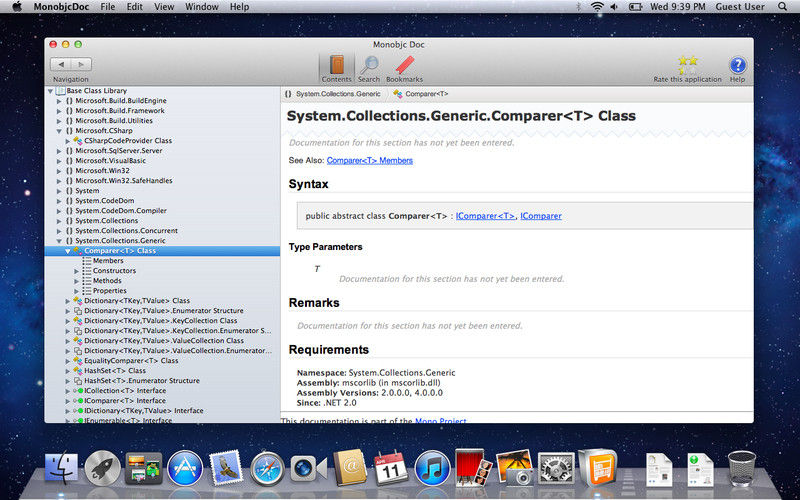Image resolution: width=800 pixels, height=500 pixels.
Task: Expand CSharpCodeProvider Class node
Action: [68, 141]
